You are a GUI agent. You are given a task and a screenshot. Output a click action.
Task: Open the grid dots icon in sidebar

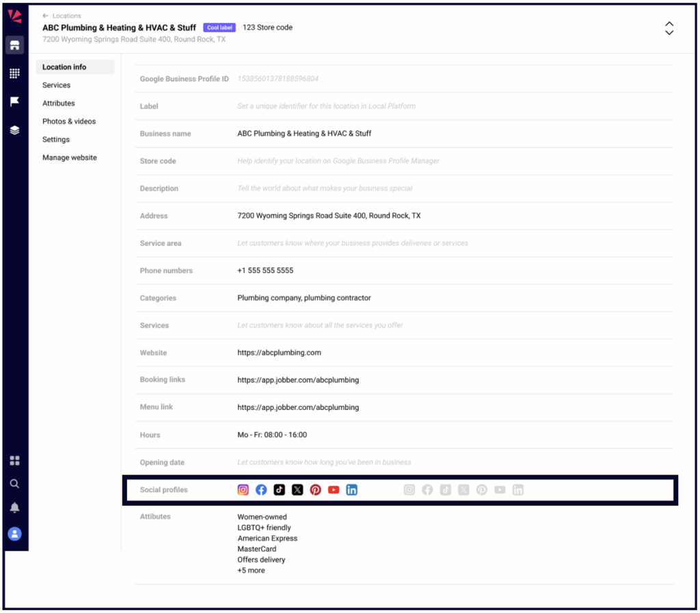pos(14,73)
